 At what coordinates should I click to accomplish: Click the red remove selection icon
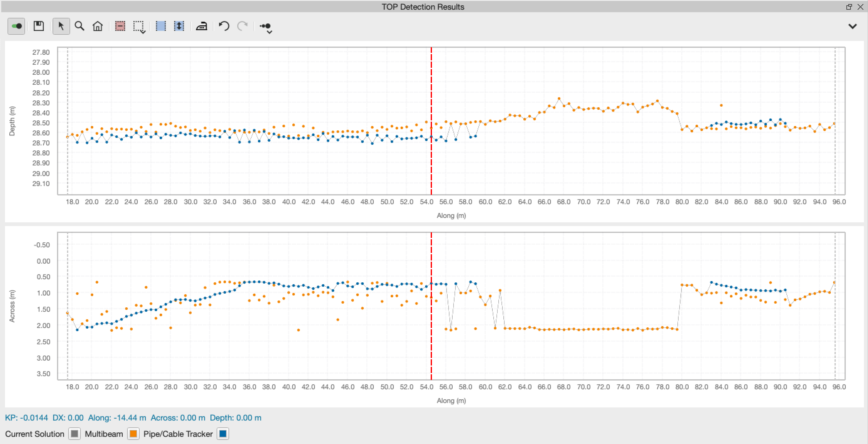120,26
